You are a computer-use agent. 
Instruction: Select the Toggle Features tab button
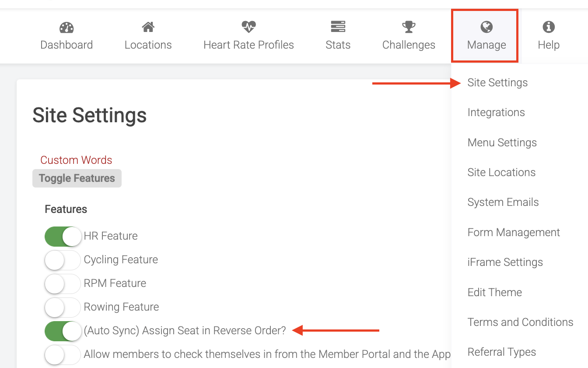77,178
